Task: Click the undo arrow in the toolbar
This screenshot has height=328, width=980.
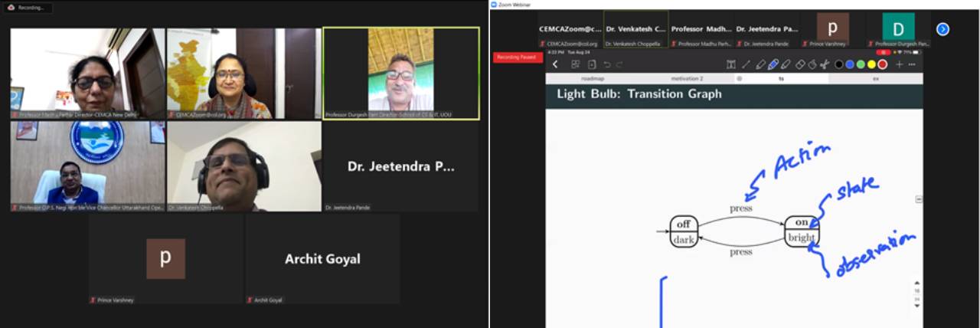Action: (607, 64)
